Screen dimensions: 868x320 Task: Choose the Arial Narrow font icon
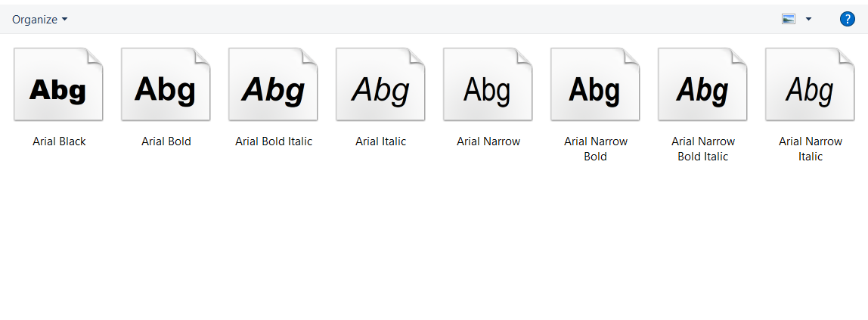[488, 85]
